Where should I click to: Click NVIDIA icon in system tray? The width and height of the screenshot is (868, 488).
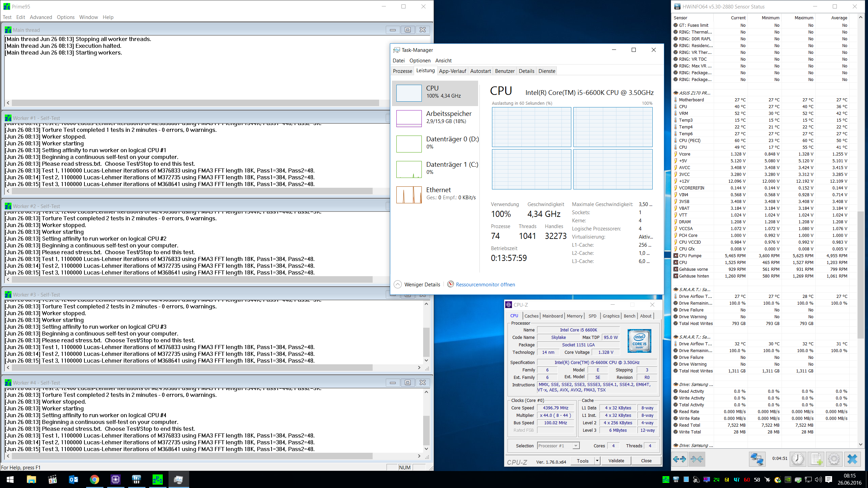point(788,480)
